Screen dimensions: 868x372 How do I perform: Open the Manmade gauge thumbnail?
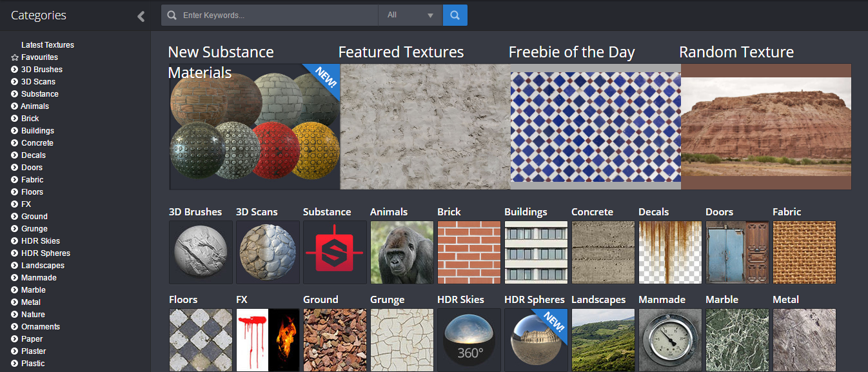pyautogui.click(x=670, y=340)
